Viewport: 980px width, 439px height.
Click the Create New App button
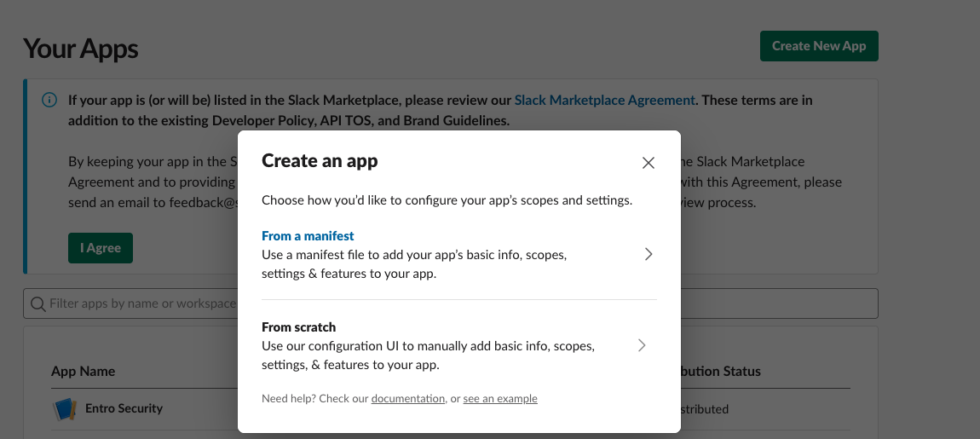click(x=819, y=46)
